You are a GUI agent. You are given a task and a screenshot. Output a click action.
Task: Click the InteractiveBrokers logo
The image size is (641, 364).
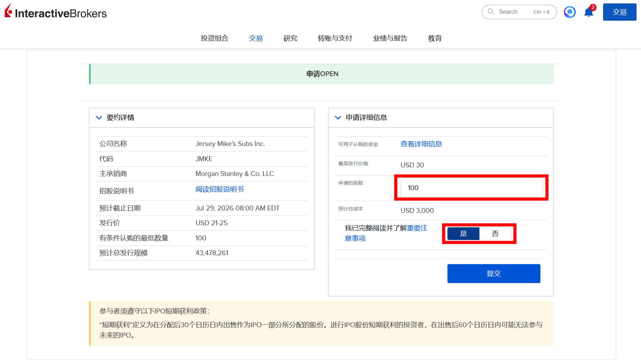click(x=55, y=11)
